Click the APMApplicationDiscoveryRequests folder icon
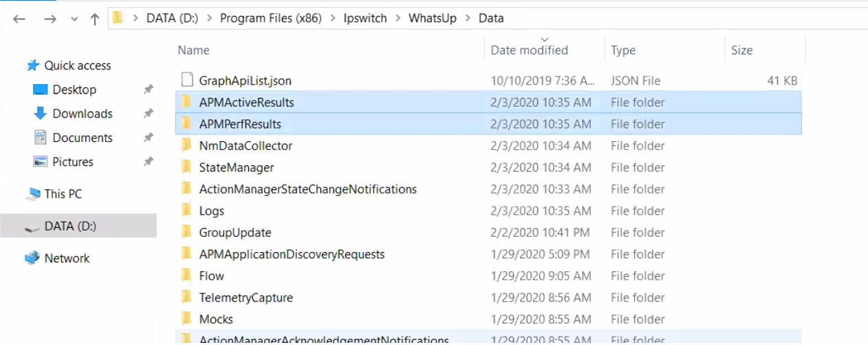The width and height of the screenshot is (868, 345). click(186, 254)
